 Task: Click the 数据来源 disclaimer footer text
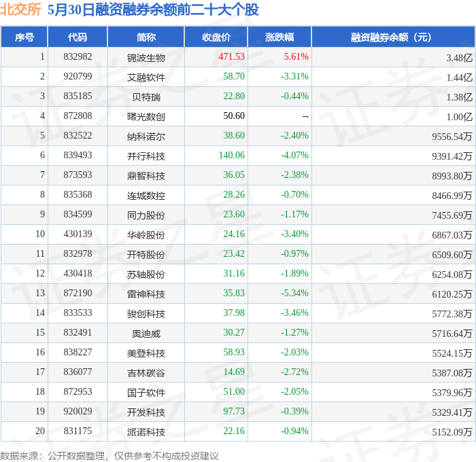109,456
